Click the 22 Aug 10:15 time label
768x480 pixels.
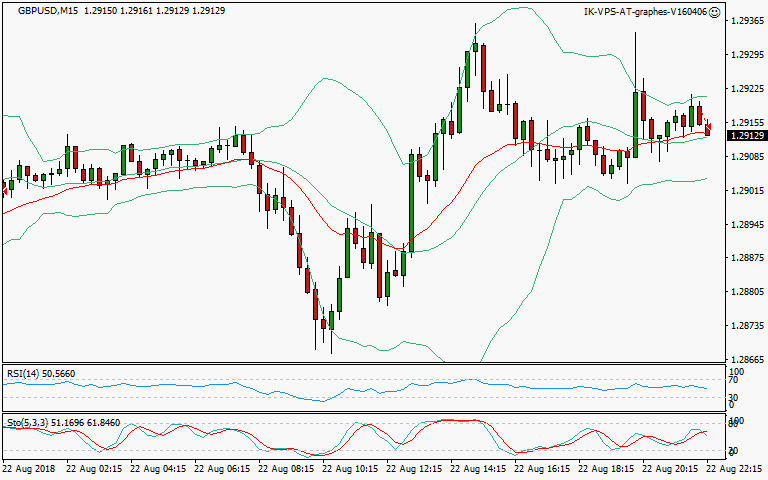click(x=350, y=469)
